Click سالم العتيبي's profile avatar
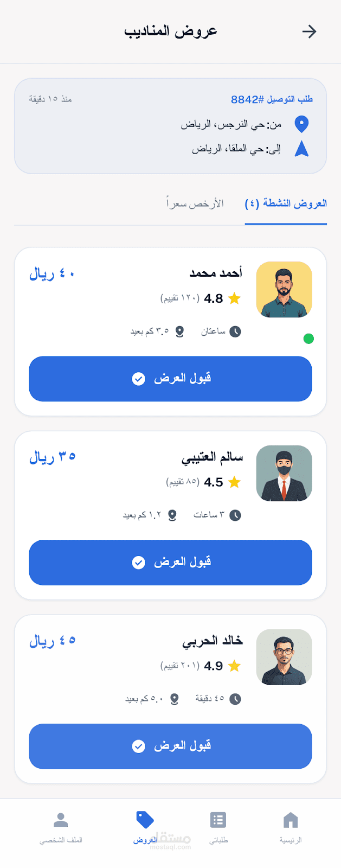Screen dimensions: 341x868 pos(284,474)
